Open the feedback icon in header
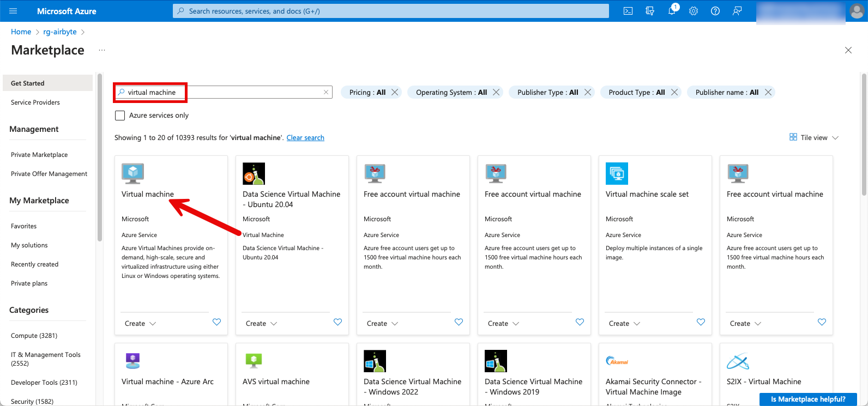The height and width of the screenshot is (406, 868). [x=737, y=11]
